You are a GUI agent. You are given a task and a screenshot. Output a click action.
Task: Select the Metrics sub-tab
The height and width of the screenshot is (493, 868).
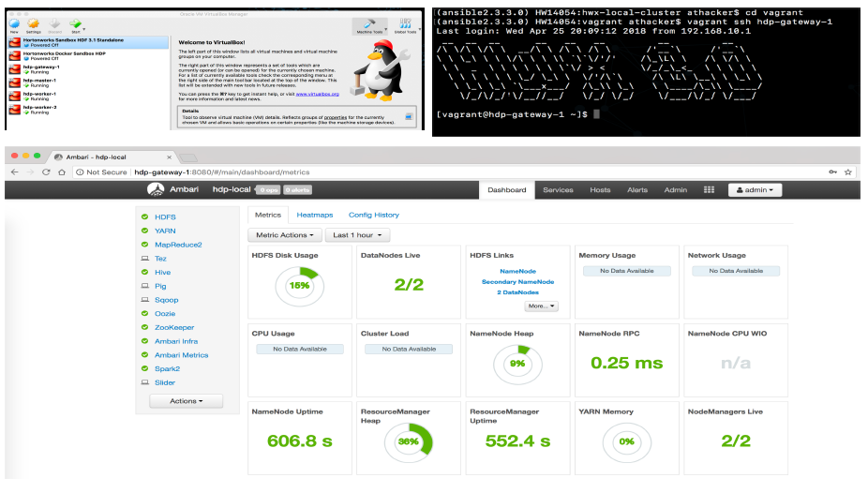pyautogui.click(x=268, y=215)
